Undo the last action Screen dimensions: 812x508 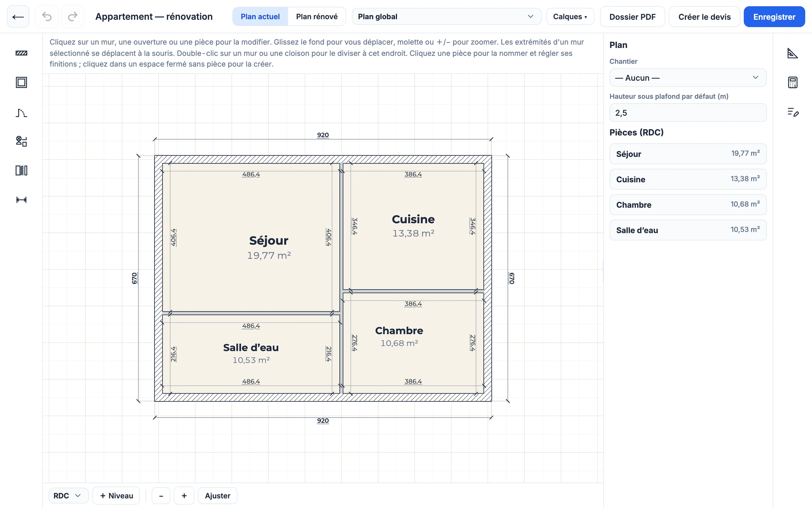pyautogui.click(x=47, y=16)
